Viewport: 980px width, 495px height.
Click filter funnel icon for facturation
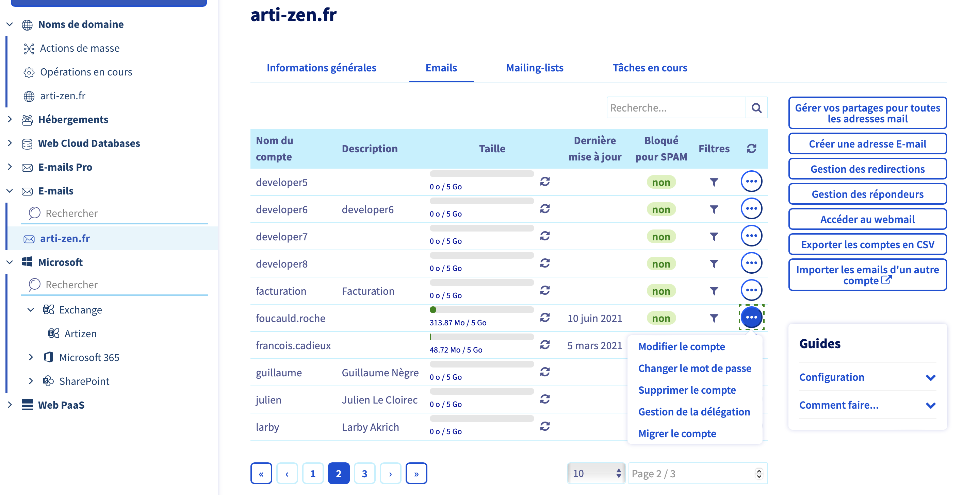[714, 291]
